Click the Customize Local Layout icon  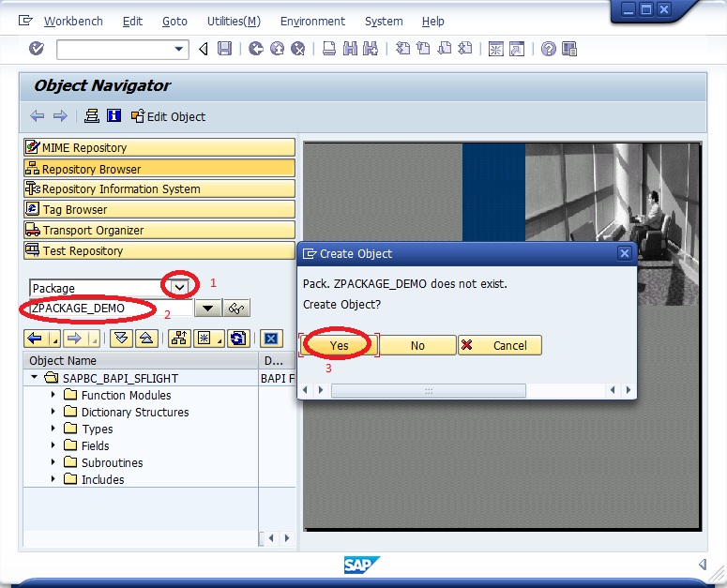click(568, 49)
